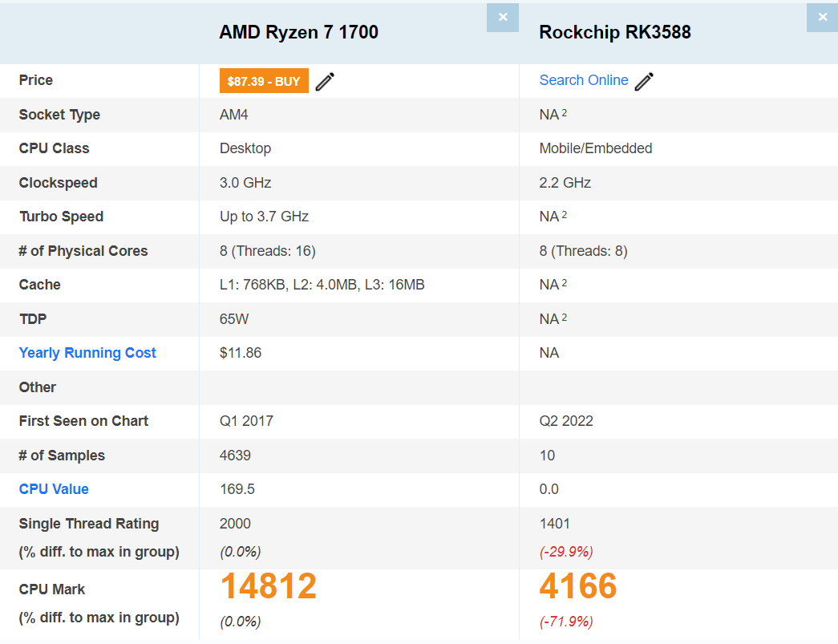
Task: Click the Clockspeed row label
Action: [59, 183]
